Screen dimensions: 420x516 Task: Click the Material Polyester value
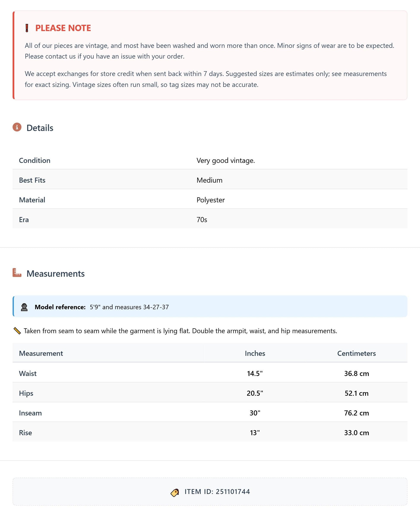[x=211, y=200]
